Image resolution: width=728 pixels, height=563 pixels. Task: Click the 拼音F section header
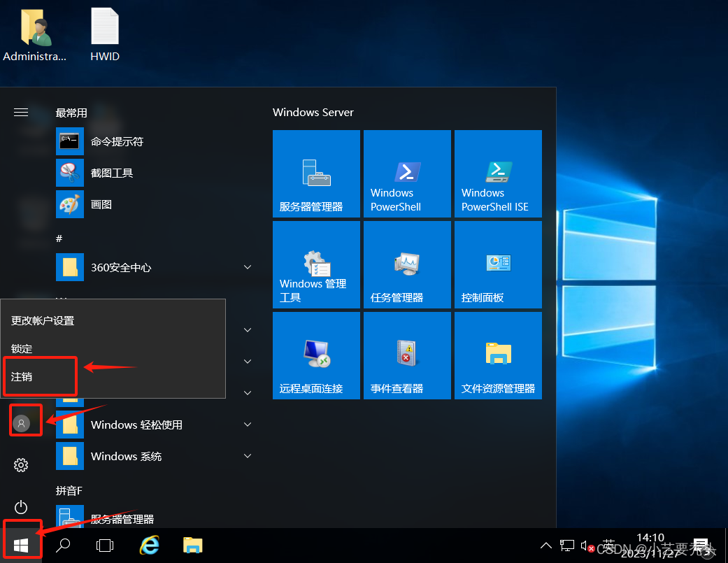69,490
